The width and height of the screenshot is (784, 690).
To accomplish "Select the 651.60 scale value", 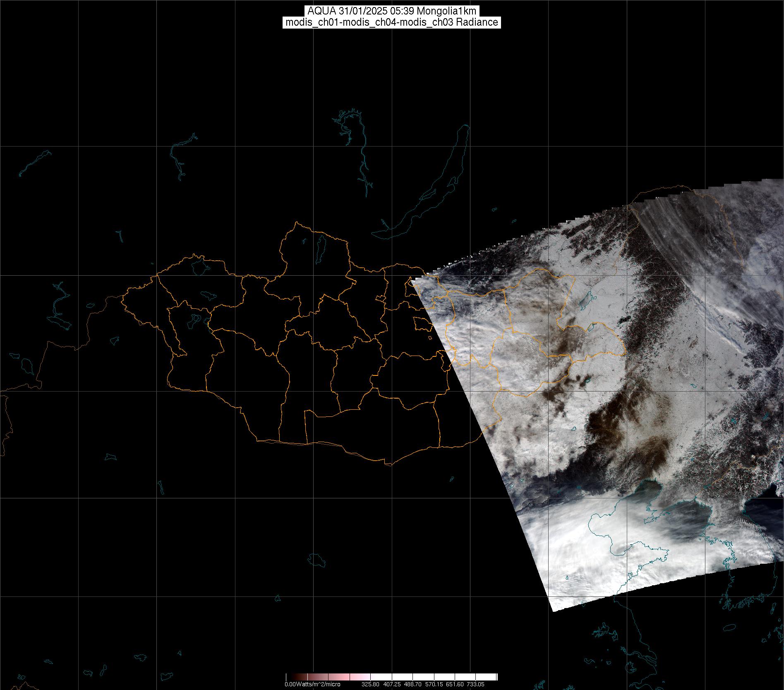I will pyautogui.click(x=455, y=684).
